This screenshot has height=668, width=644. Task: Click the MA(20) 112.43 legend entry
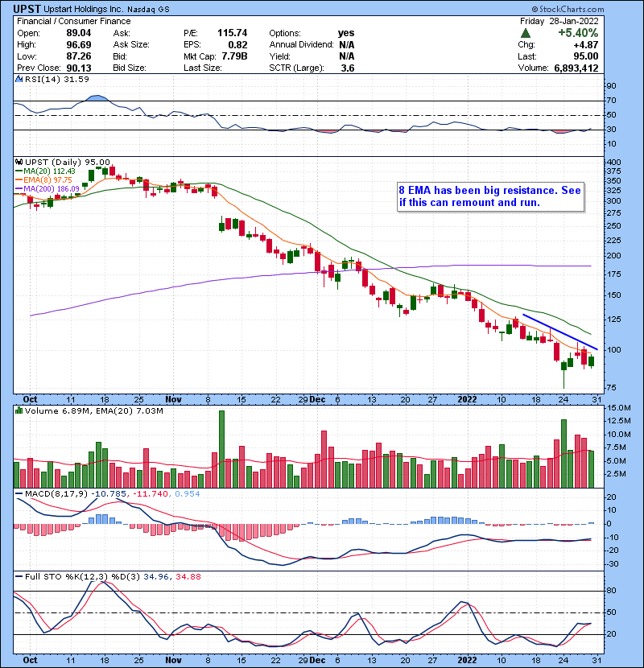pyautogui.click(x=45, y=171)
